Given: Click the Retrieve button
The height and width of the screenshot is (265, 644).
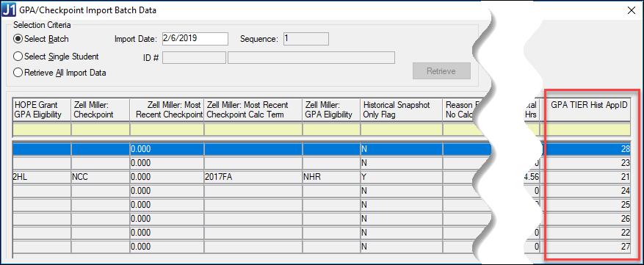Looking at the screenshot, I should [441, 71].
